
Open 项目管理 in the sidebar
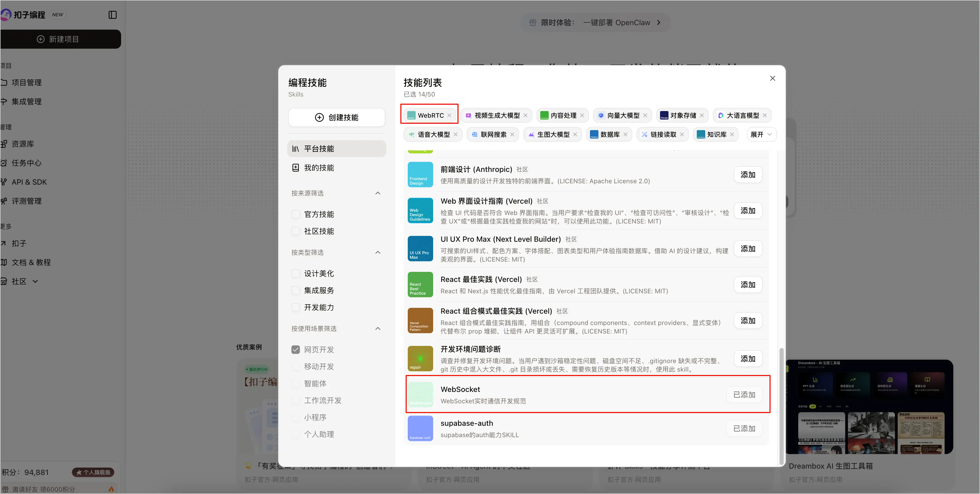[x=27, y=83]
